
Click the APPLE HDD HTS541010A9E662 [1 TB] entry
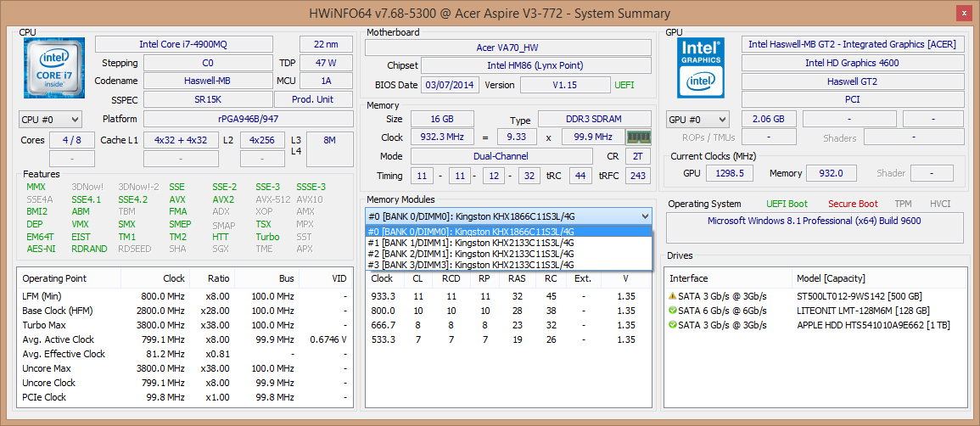[874, 325]
